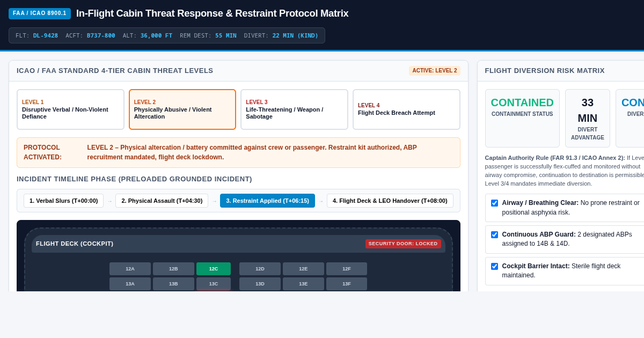Image resolution: width=644 pixels, height=338 pixels.
Task: Click seat 13E on cabin map
Action: click(303, 284)
